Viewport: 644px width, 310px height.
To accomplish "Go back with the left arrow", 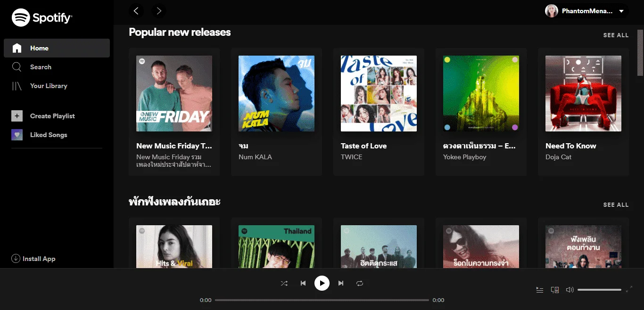I will 136,10.
